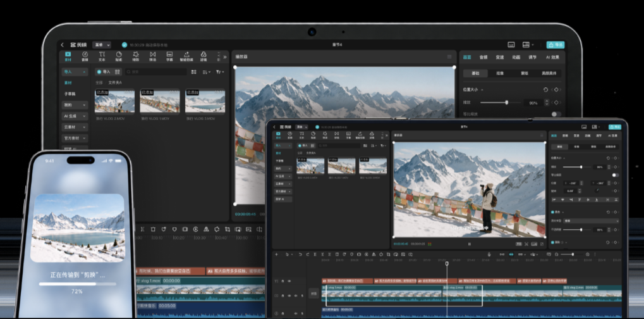
Task: Click the timeline zoom slider on tablet
Action: tap(573, 254)
